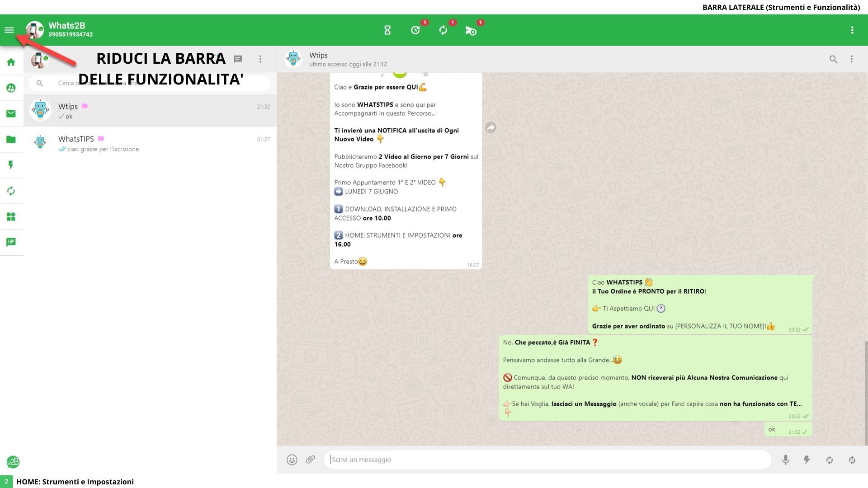The height and width of the screenshot is (488, 868).
Task: Open the scheduled clock icon with badge
Action: [x=415, y=30]
